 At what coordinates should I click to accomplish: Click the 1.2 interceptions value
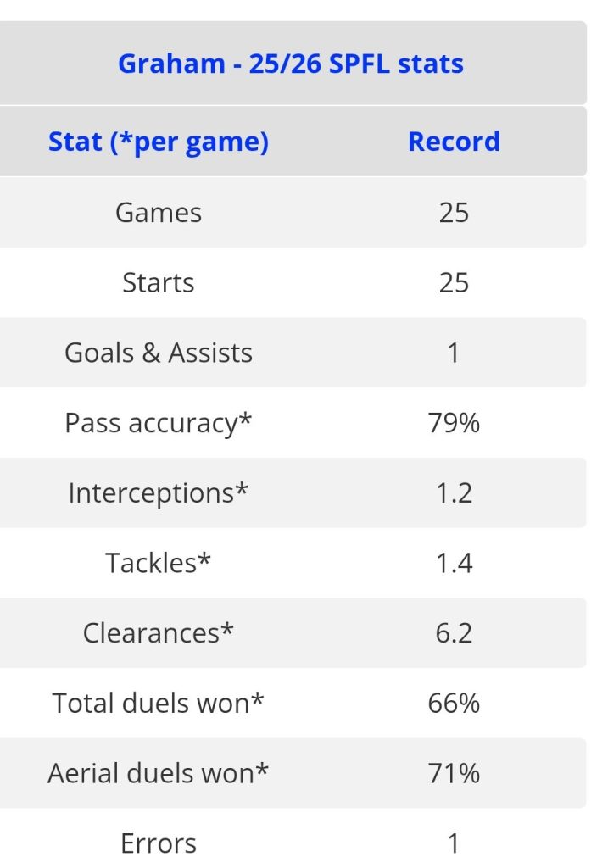(454, 493)
